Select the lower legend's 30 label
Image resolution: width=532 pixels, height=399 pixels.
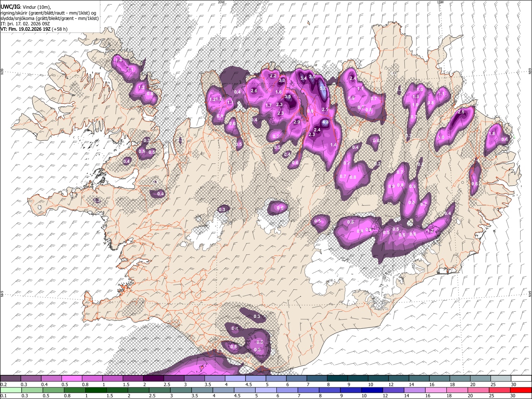513,395
